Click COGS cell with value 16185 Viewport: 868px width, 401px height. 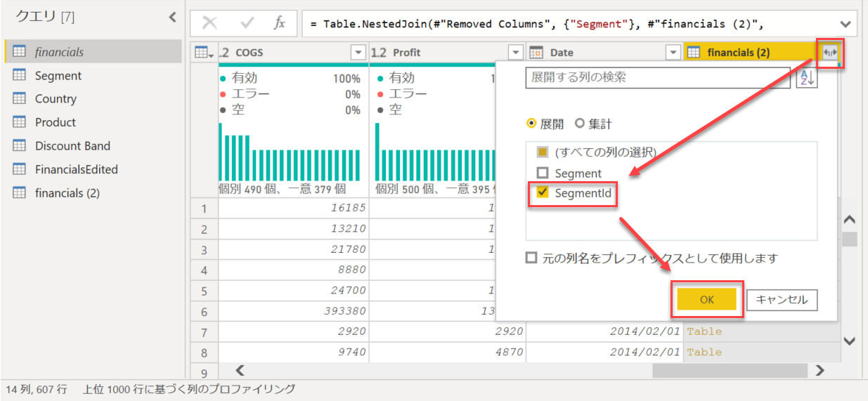coord(294,209)
